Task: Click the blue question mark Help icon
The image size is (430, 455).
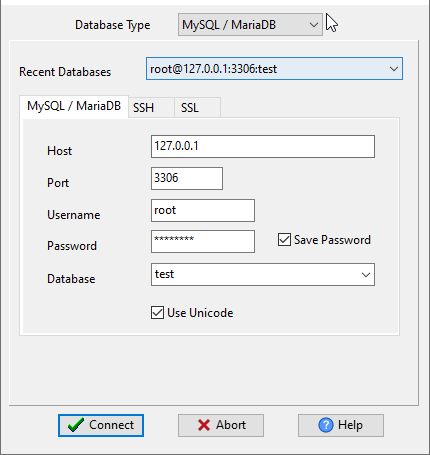Action: (326, 425)
